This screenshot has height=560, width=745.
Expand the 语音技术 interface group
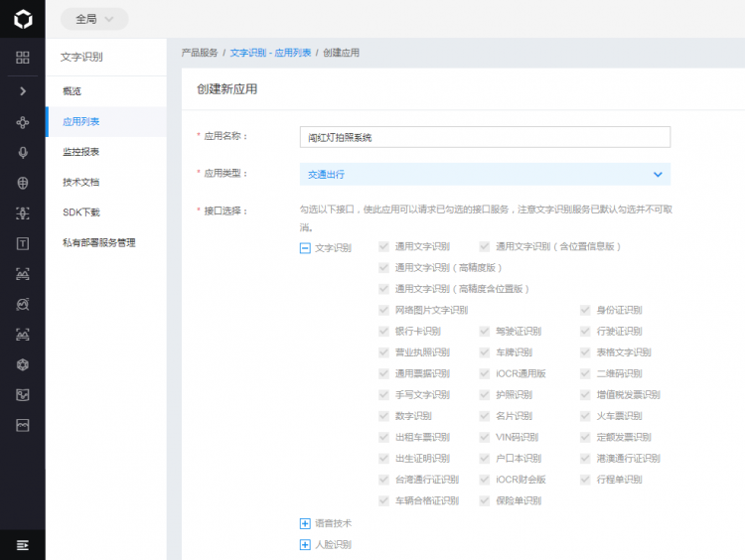[305, 523]
